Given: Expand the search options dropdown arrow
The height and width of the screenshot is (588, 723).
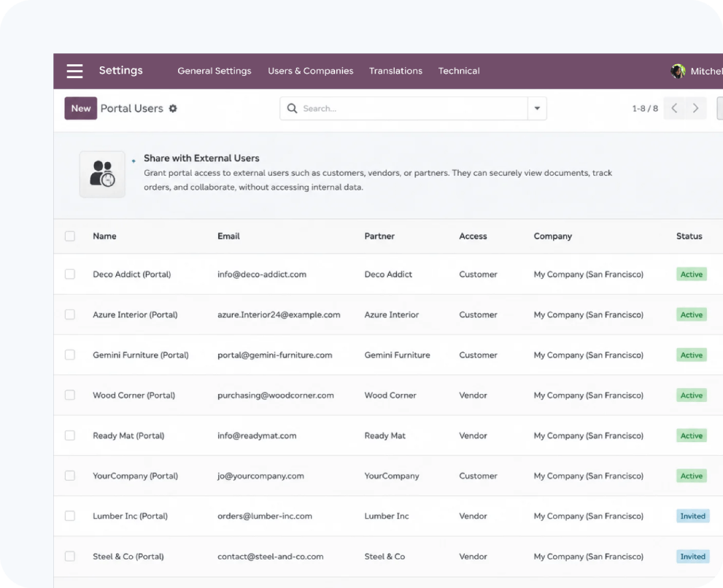Looking at the screenshot, I should [537, 109].
